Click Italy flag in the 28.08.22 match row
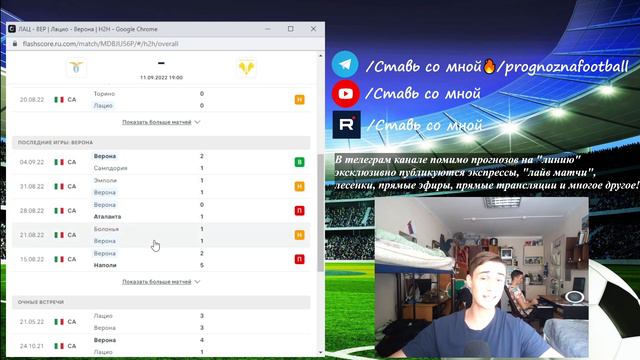Viewport: 640px width, 360px height. point(59,211)
